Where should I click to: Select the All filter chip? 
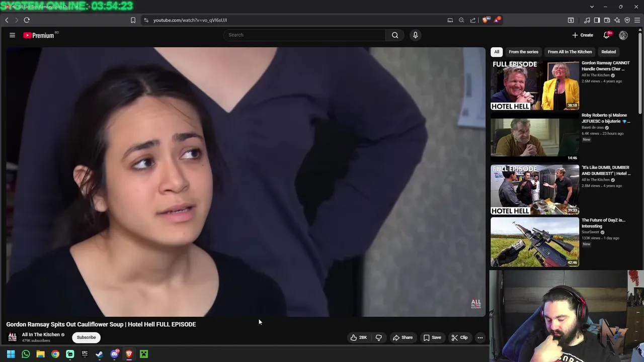[x=497, y=52]
